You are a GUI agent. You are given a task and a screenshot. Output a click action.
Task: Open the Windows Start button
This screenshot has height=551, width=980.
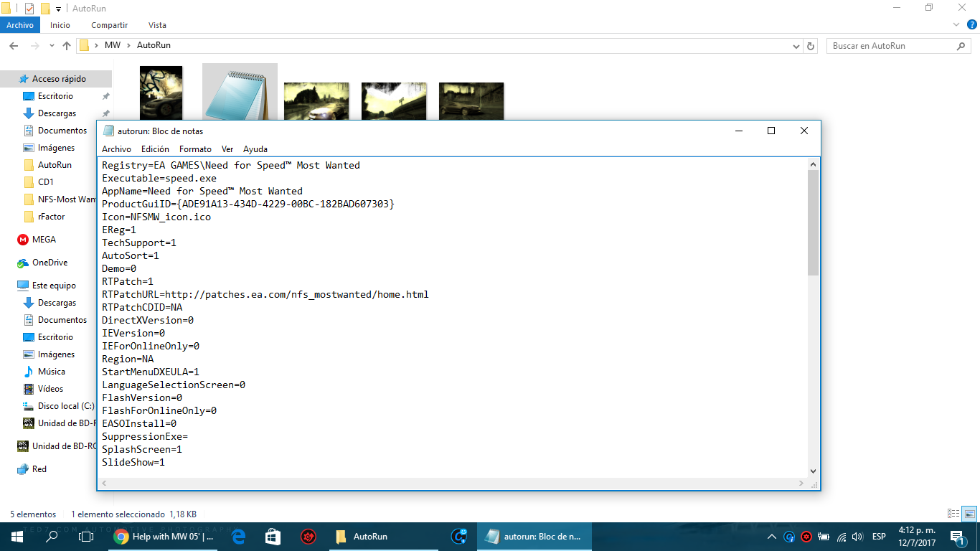click(x=17, y=537)
